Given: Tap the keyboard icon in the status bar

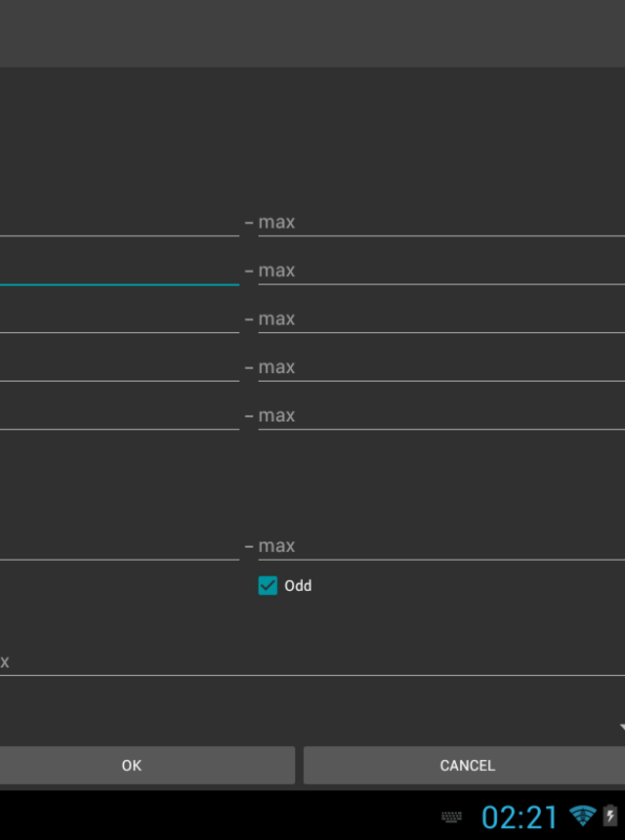Looking at the screenshot, I should 451,817.
